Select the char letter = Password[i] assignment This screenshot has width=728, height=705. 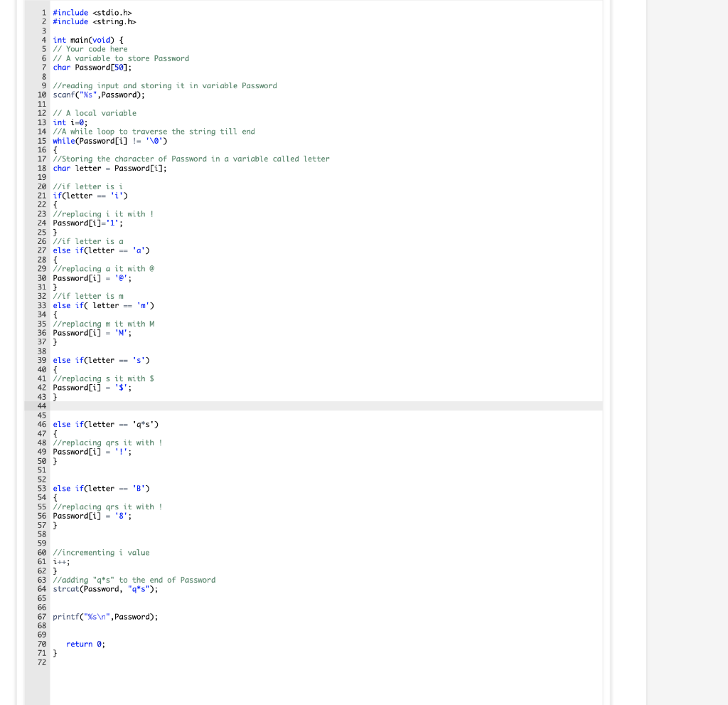tap(109, 168)
